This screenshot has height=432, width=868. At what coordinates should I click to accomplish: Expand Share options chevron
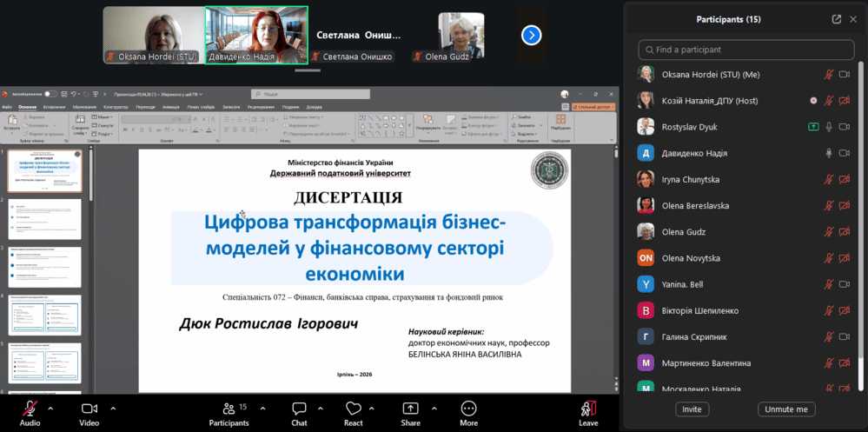434,408
